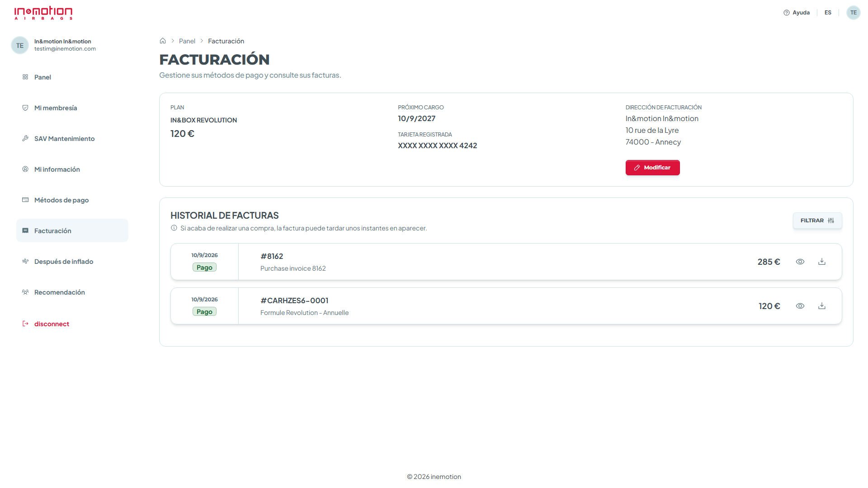
Task: Click the 10/9/2027 next charge date
Action: 416,118
